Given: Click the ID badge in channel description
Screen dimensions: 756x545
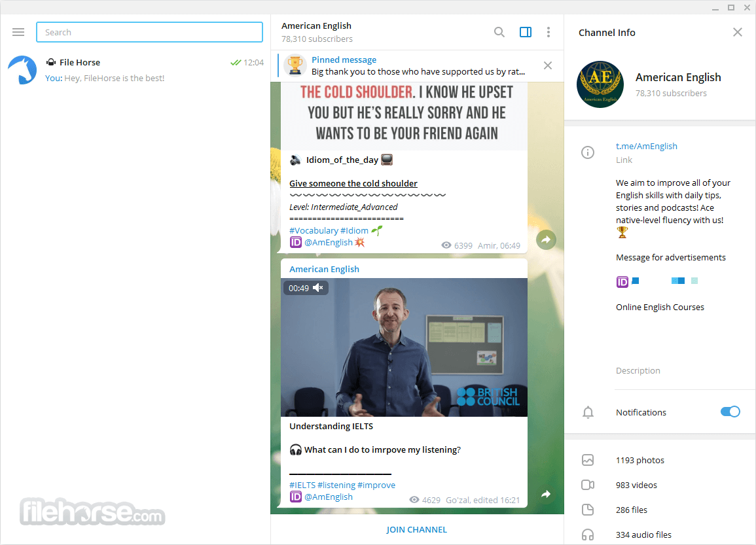Looking at the screenshot, I should click(622, 281).
